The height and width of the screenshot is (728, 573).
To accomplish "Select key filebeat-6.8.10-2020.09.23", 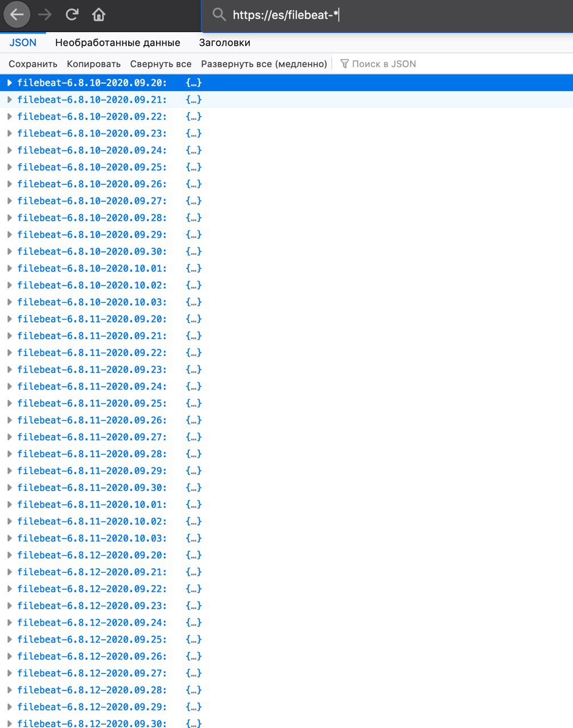I will click(x=92, y=134).
